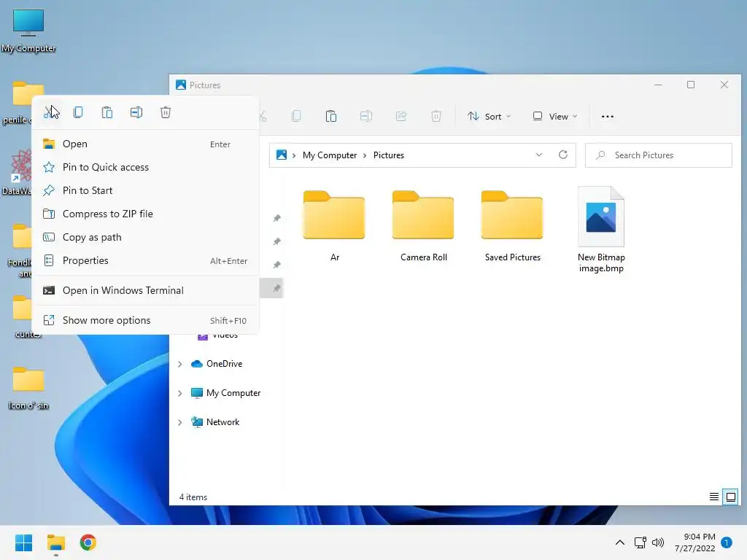Click Delete icon in Pictures toolbar
Viewport: 747px width, 560px height.
click(x=436, y=116)
